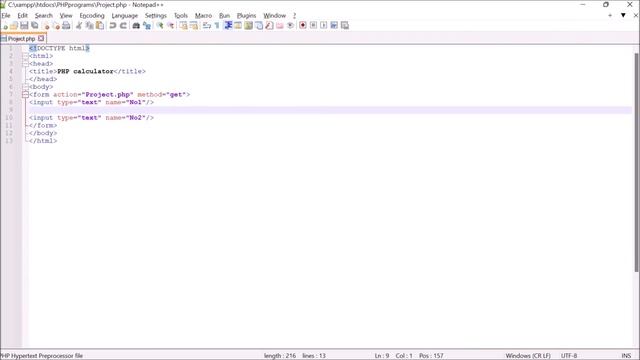The image size is (640, 360).
Task: Open the Window menu
Action: 274,16
